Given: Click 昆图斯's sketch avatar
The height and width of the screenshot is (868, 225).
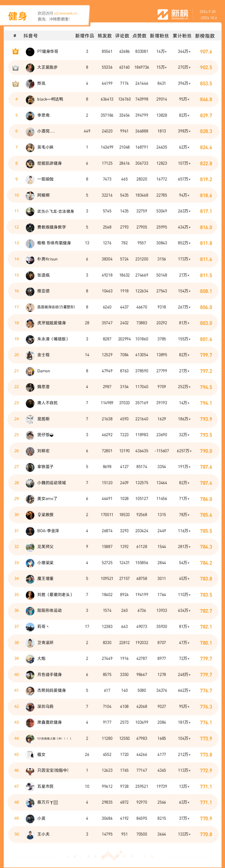Looking at the screenshot, I should pyautogui.click(x=30, y=419).
